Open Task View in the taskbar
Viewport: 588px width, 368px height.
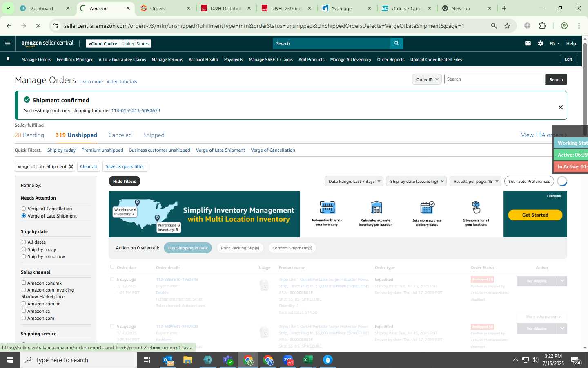(x=147, y=360)
